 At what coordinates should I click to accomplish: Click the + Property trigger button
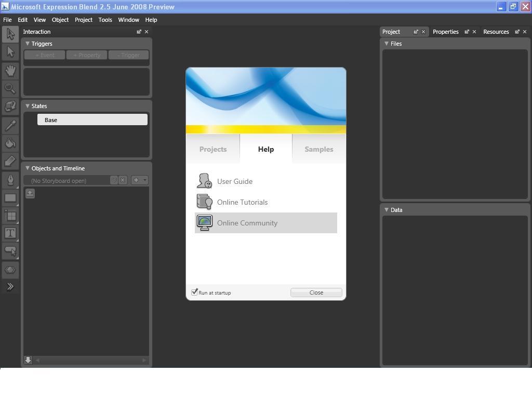point(87,55)
